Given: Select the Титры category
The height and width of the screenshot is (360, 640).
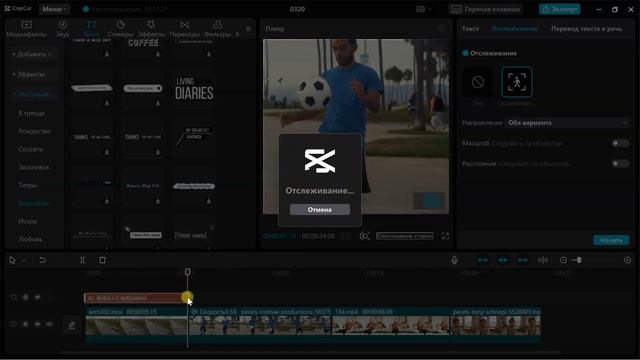Looking at the screenshot, I should [x=27, y=185].
